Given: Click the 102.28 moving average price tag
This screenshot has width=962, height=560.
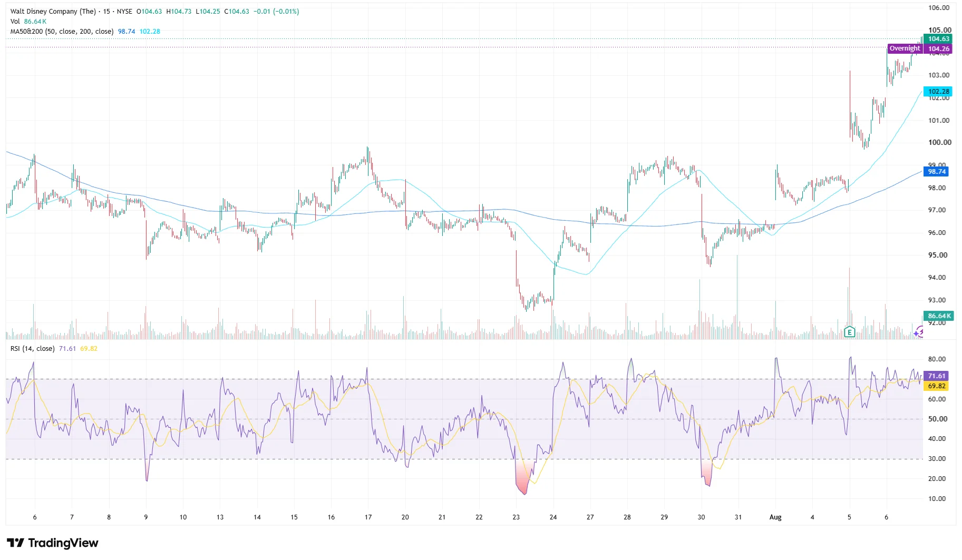Looking at the screenshot, I should click(938, 92).
